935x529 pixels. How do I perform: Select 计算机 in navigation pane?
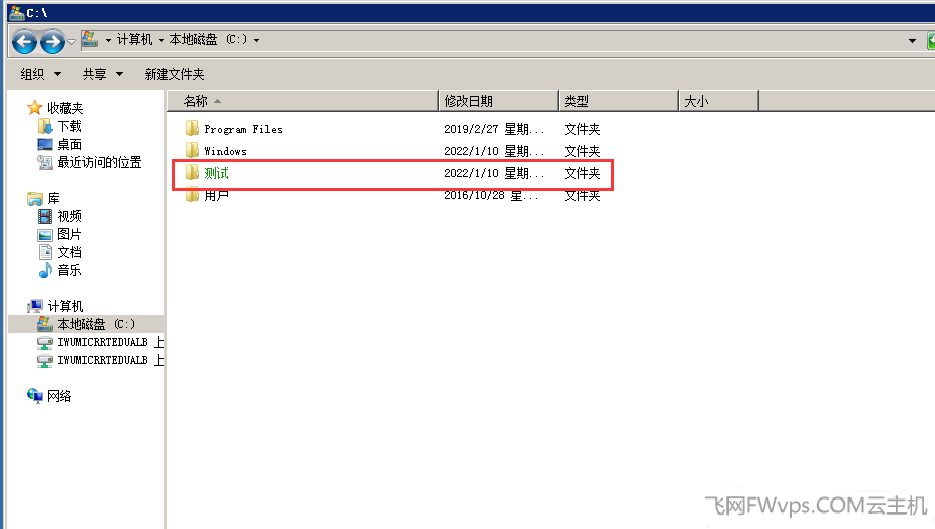click(65, 306)
